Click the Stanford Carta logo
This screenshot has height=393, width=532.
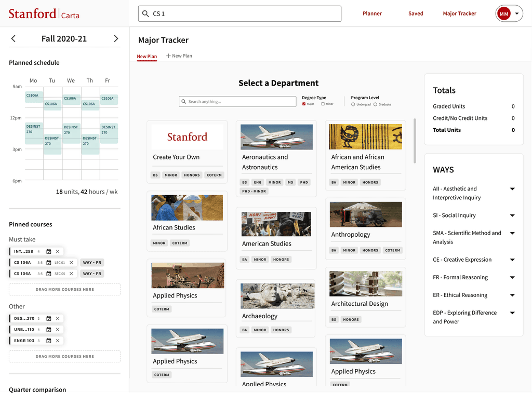pos(44,14)
